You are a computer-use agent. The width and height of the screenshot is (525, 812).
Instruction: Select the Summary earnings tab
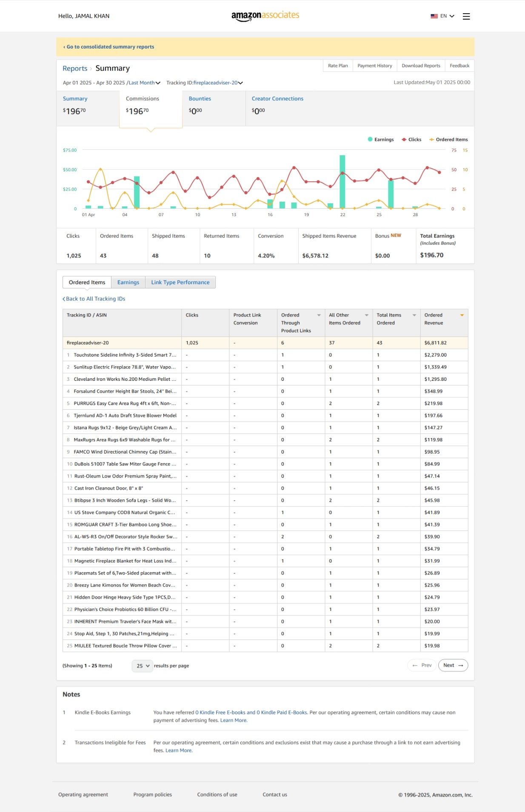pos(88,108)
